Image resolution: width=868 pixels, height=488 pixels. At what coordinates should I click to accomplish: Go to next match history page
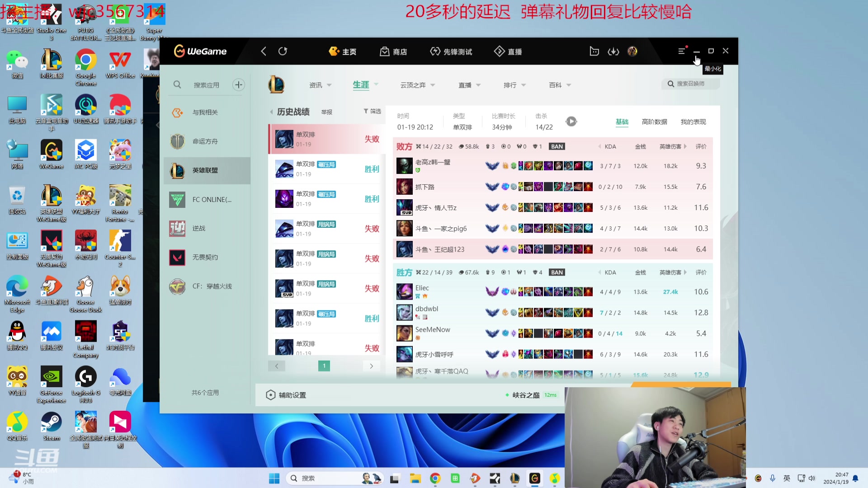[x=372, y=366]
